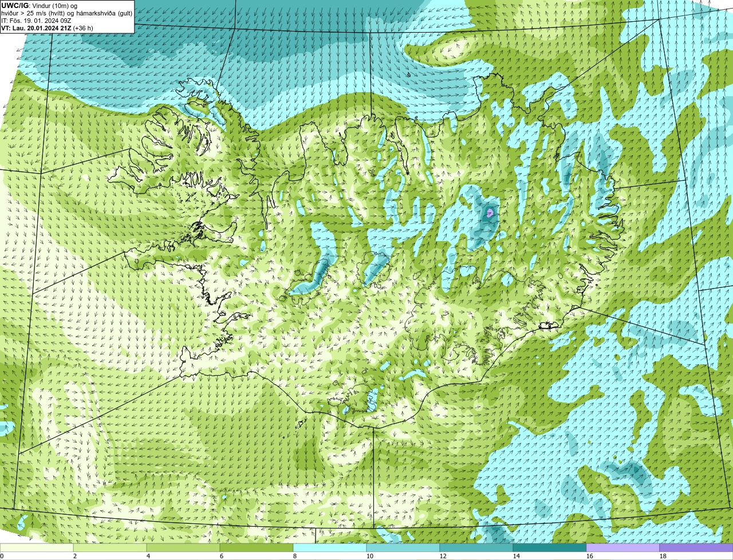
Task: Click the "8" label on the color scale
Action: pyautogui.click(x=295, y=556)
